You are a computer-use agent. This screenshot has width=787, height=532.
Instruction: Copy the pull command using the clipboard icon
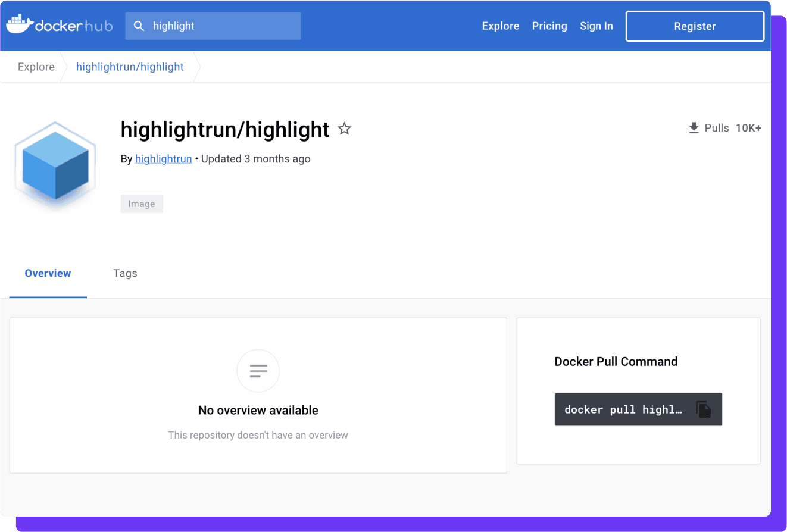click(704, 409)
